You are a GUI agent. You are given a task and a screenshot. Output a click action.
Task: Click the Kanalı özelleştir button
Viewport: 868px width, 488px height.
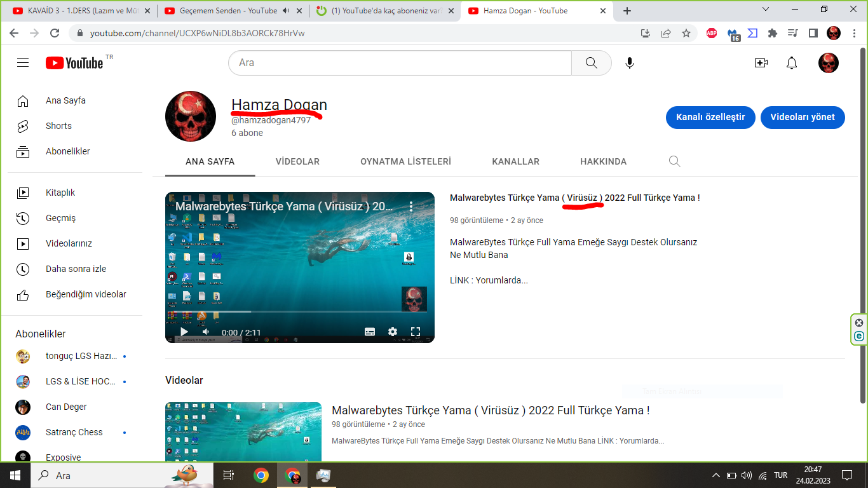click(x=710, y=118)
